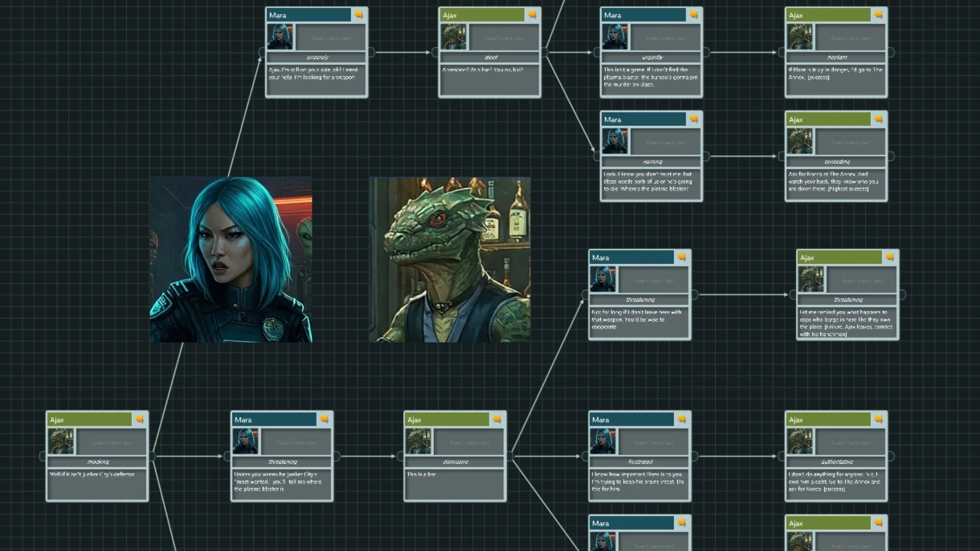This screenshot has height=551, width=980.
Task: Click output pin of Ajax 'dismissive' node
Action: click(509, 456)
